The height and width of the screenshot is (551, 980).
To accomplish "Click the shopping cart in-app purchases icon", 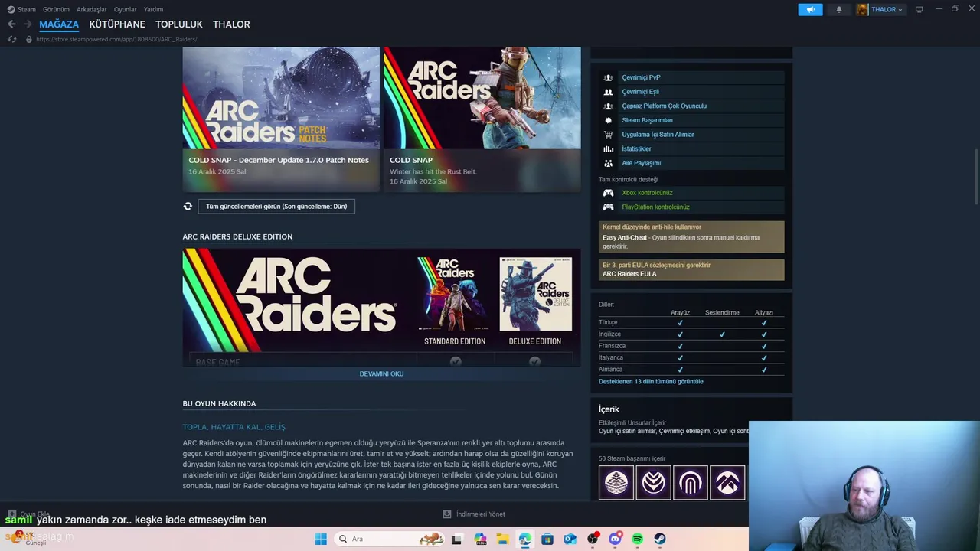I will tap(608, 135).
